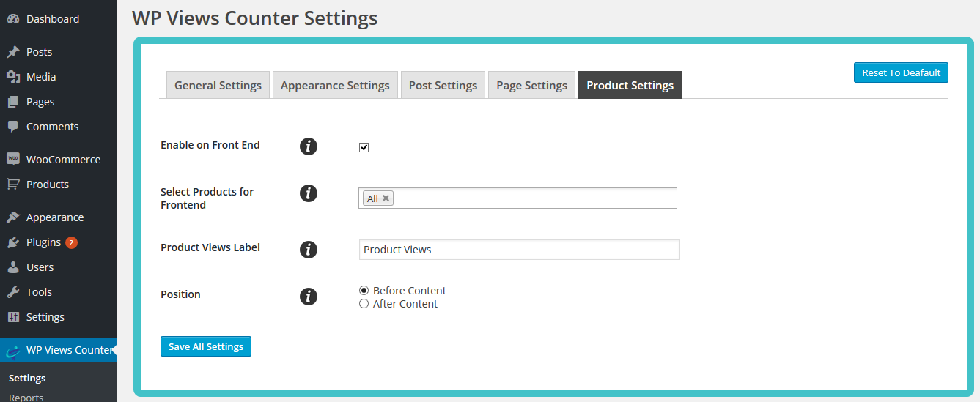This screenshot has height=402, width=980.
Task: Click info icon beside Position setting
Action: pyautogui.click(x=309, y=297)
